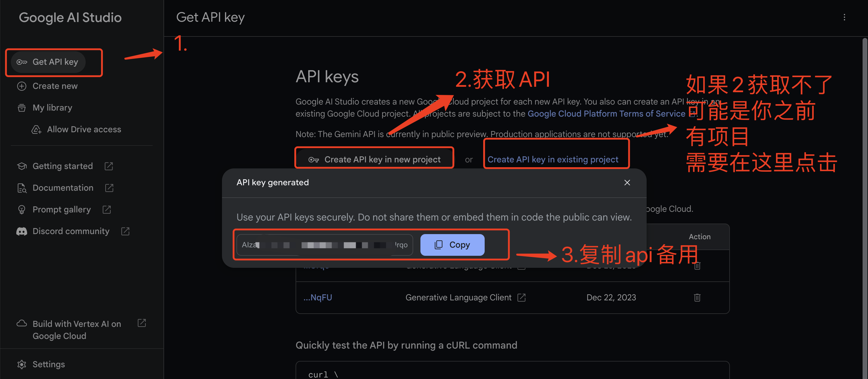
Task: Click the Drive icon next to Allow Drive access
Action: [x=36, y=130]
